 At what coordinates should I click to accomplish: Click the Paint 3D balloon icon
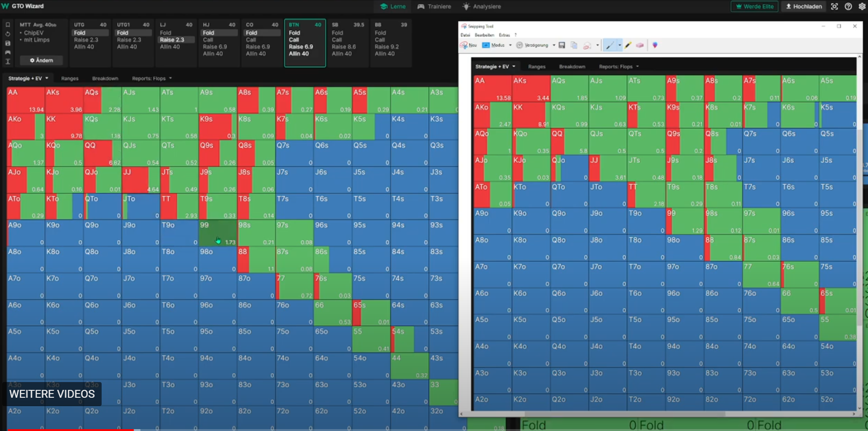pos(655,45)
